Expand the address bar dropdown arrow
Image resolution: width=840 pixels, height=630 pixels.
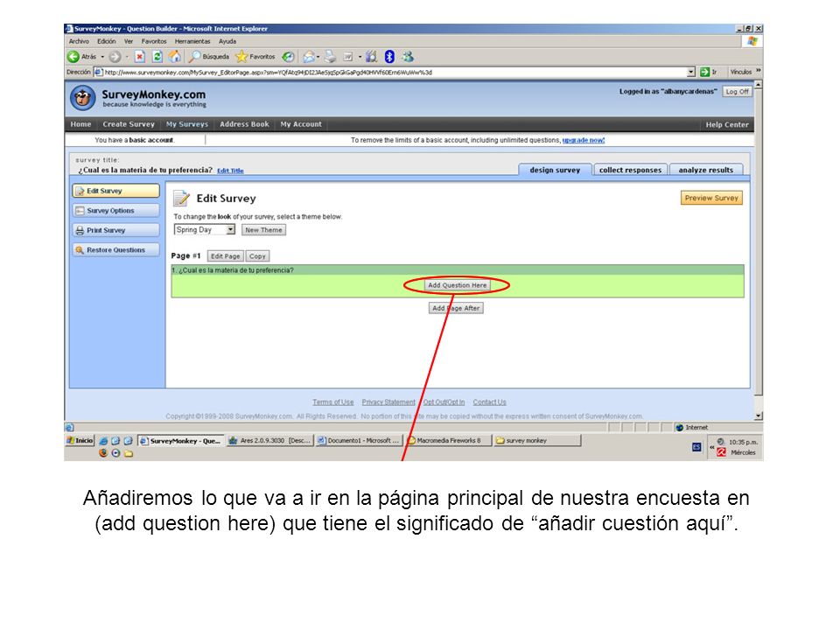click(x=691, y=72)
